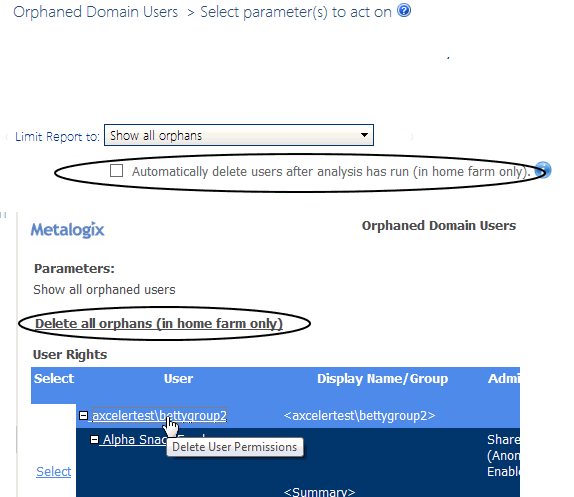Viewport: 574px width, 497px height.
Task: Click the Display Name/Group column header
Action: point(383,379)
